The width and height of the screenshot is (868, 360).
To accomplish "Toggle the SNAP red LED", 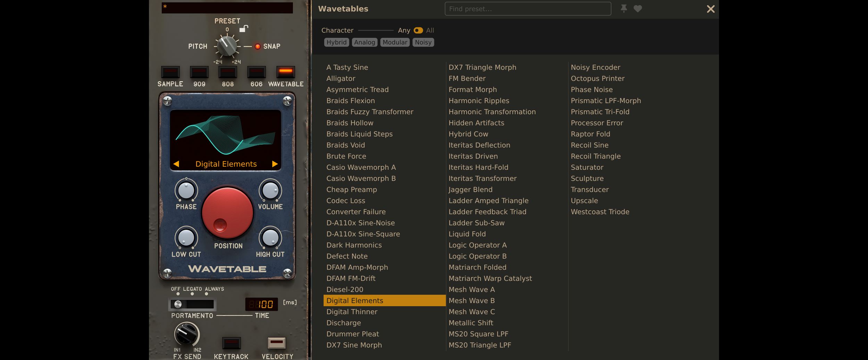I will click(x=258, y=47).
